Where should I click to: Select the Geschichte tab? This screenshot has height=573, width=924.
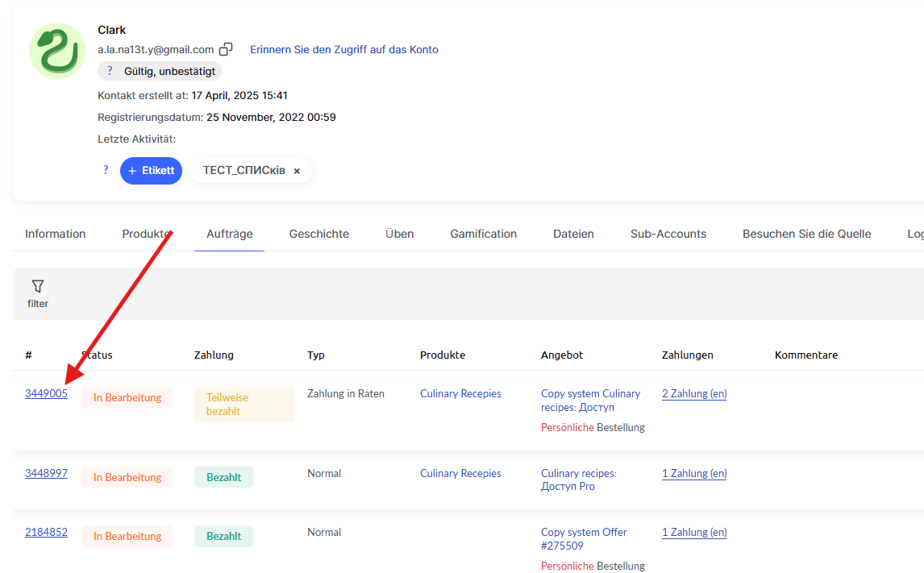pyautogui.click(x=319, y=234)
